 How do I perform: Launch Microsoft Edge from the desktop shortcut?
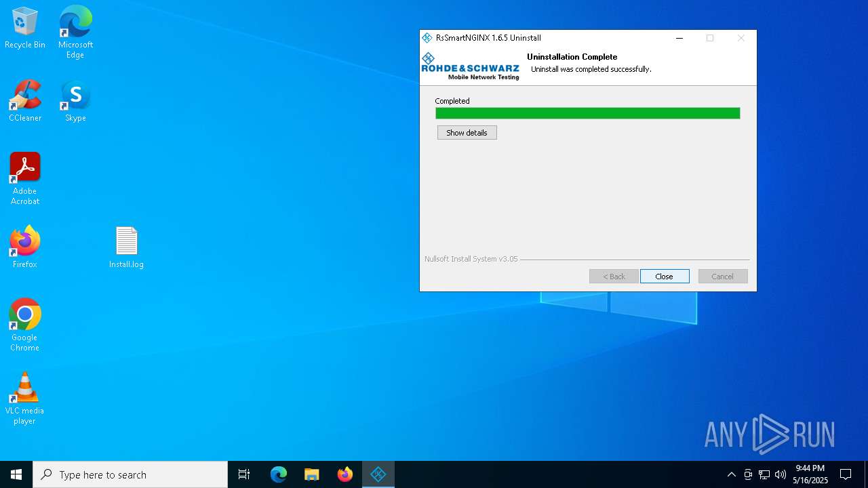75,32
